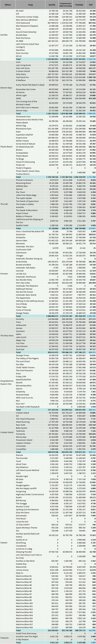
Task: Click the Revolving Doors song name
Action: click(x=23, y=183)
